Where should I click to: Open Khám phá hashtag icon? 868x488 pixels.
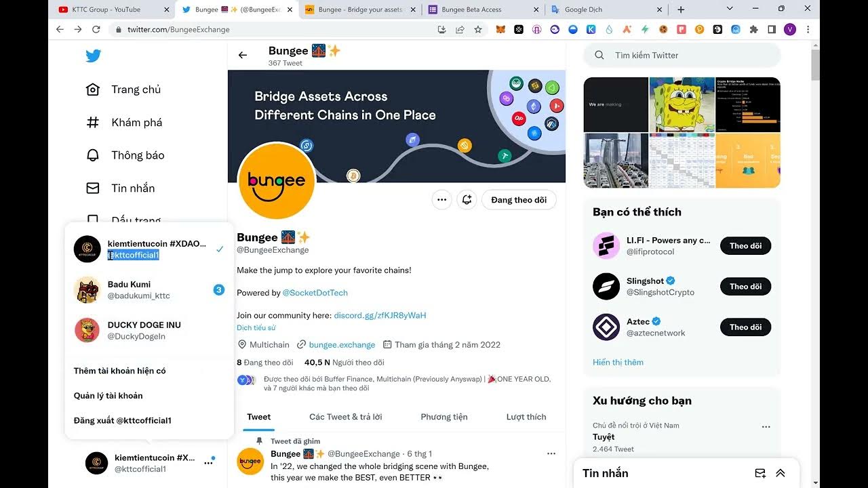[93, 122]
